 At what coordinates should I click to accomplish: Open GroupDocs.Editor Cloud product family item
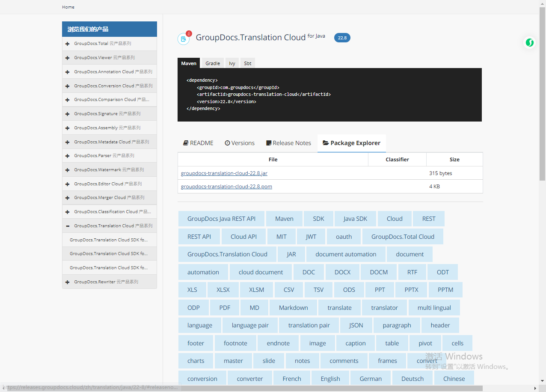tap(110, 184)
